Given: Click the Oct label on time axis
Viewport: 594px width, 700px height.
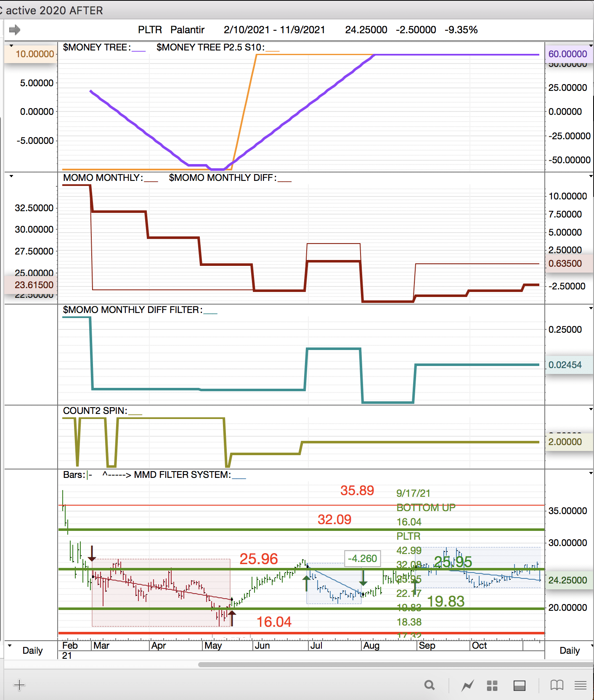Looking at the screenshot, I should pyautogui.click(x=480, y=646).
